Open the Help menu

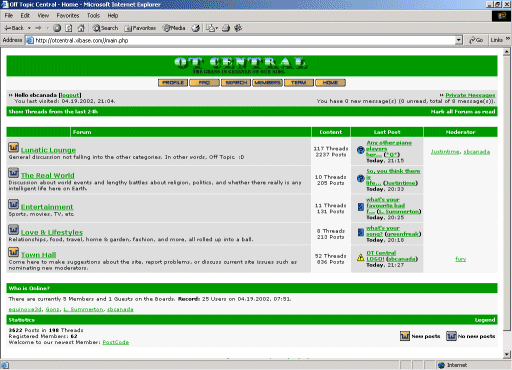tap(113, 15)
